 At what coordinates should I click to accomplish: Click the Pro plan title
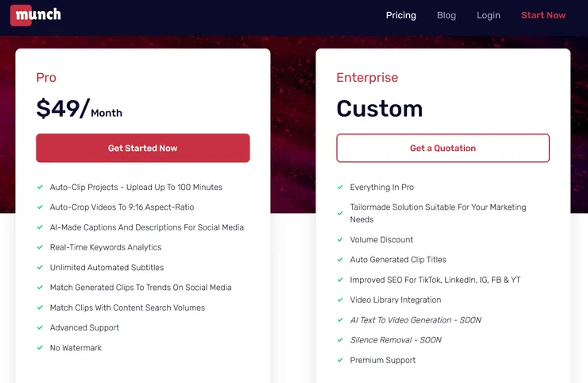tap(46, 78)
